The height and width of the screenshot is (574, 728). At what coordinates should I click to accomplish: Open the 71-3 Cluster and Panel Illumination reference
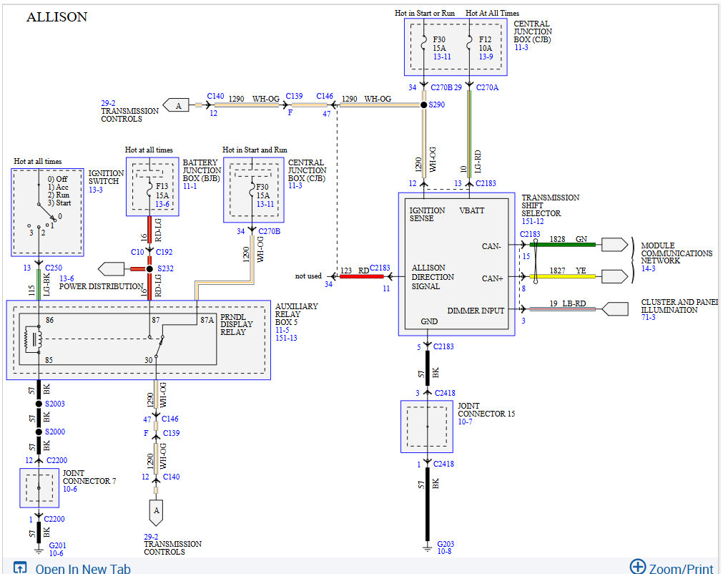tap(648, 317)
